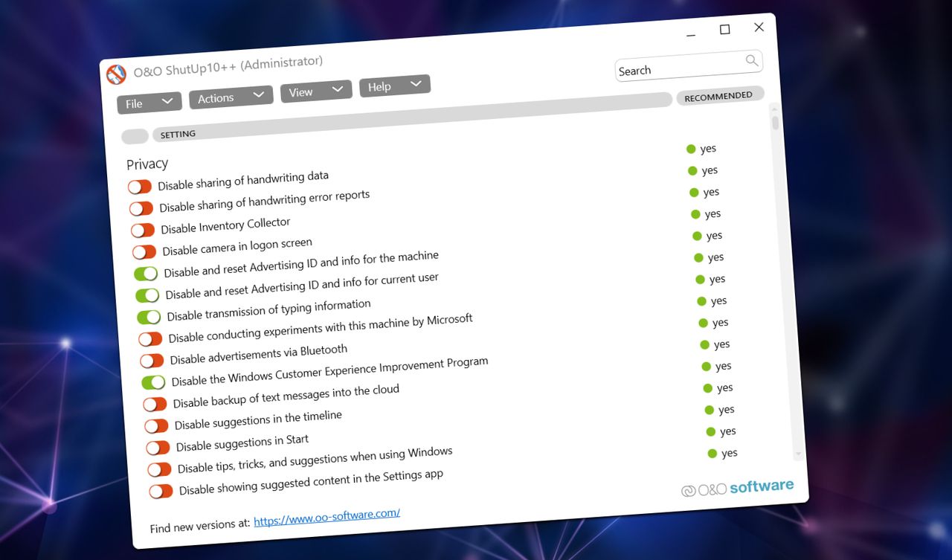Toggle Disable sharing of handwriting error reports
Image resolution: width=952 pixels, height=560 pixels.
coord(141,208)
